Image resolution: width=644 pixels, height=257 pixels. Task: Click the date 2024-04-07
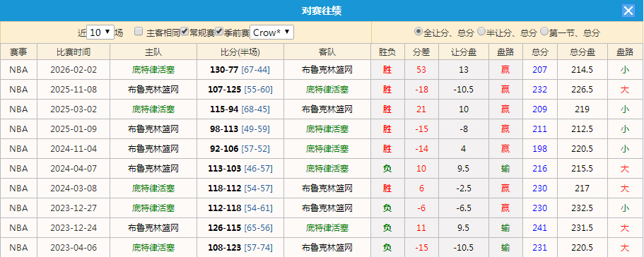click(x=74, y=169)
